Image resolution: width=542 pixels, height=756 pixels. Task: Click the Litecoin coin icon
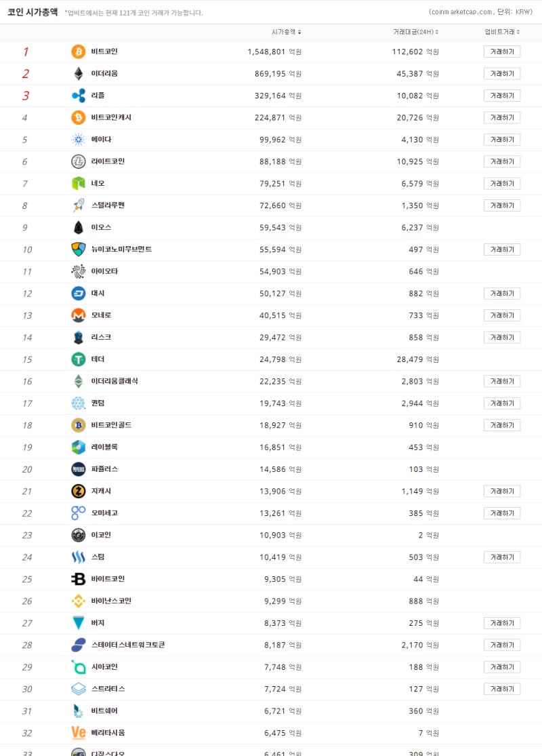[x=79, y=161]
